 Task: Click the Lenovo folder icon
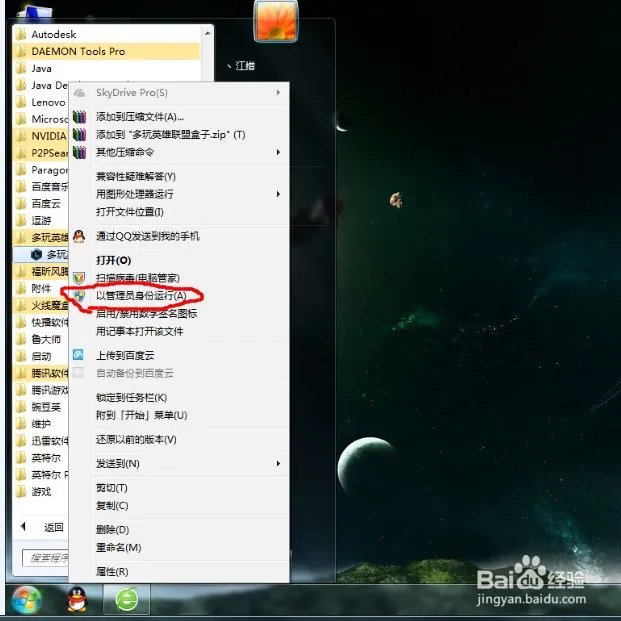(21, 102)
